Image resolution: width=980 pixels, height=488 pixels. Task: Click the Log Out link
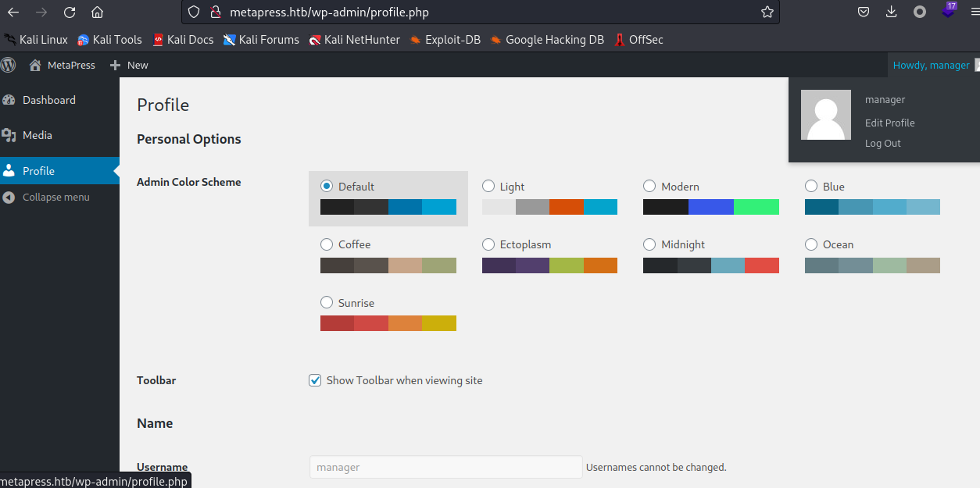click(882, 144)
